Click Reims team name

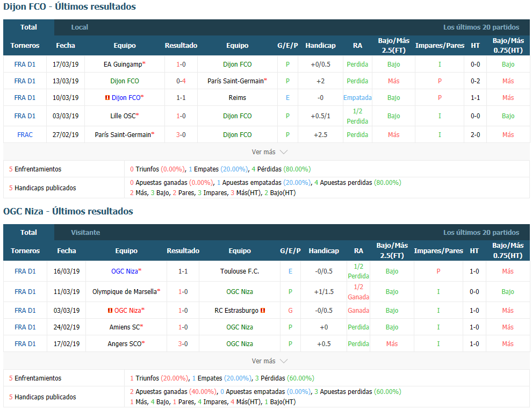tap(237, 98)
